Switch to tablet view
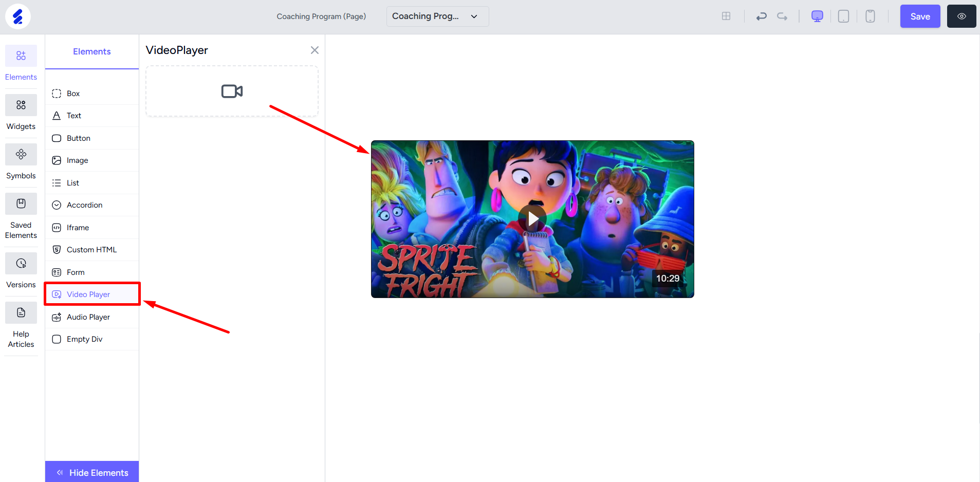980x482 pixels. [x=843, y=16]
